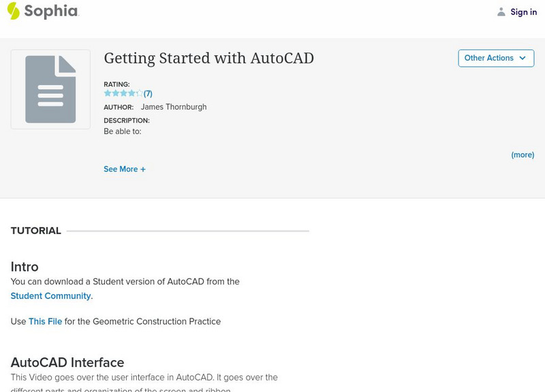545x392 pixels.
Task: Click the document thumbnail icon for the tutorial
Action: (50, 89)
